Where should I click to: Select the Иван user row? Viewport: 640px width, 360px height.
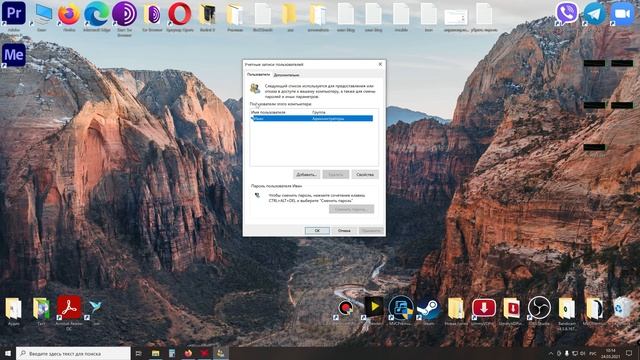312,118
